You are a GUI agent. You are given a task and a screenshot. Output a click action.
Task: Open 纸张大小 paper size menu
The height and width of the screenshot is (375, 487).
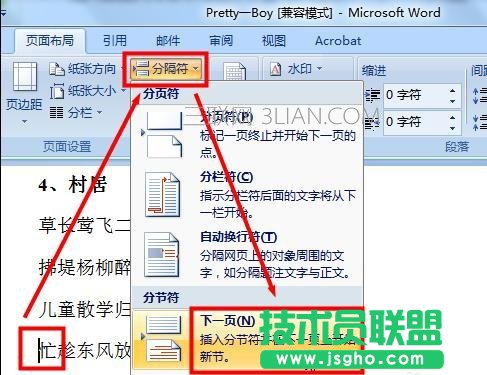[87, 91]
